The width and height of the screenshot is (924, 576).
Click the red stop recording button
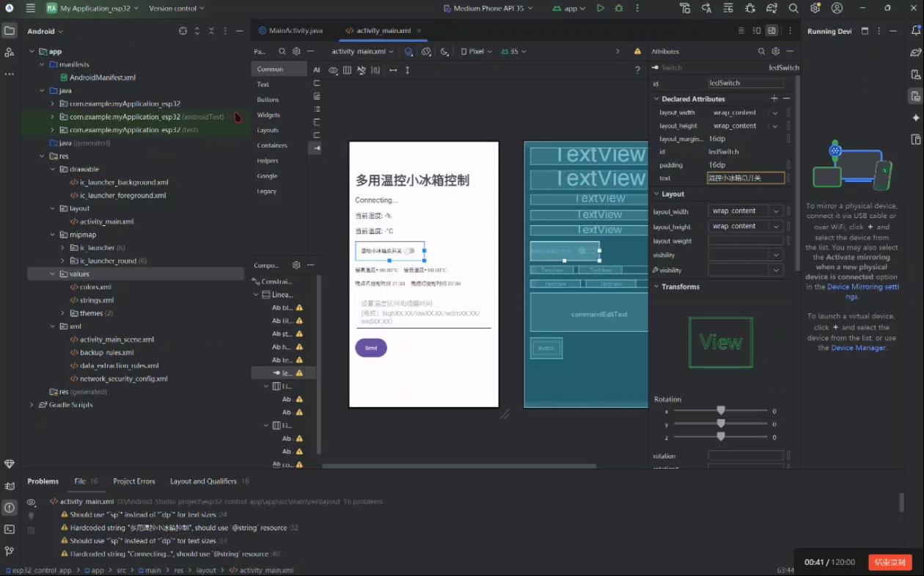890,562
